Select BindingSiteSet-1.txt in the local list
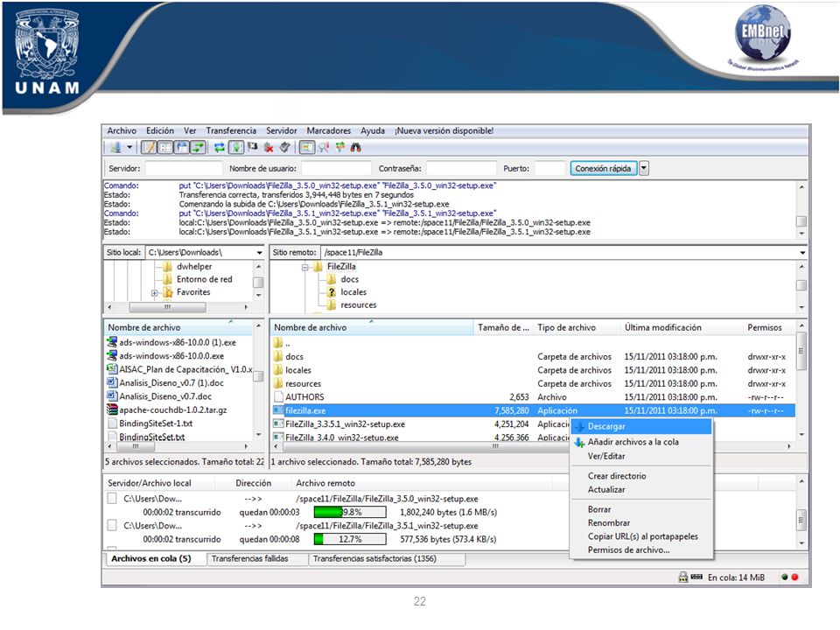Screen dimensions: 840x630 click(156, 423)
